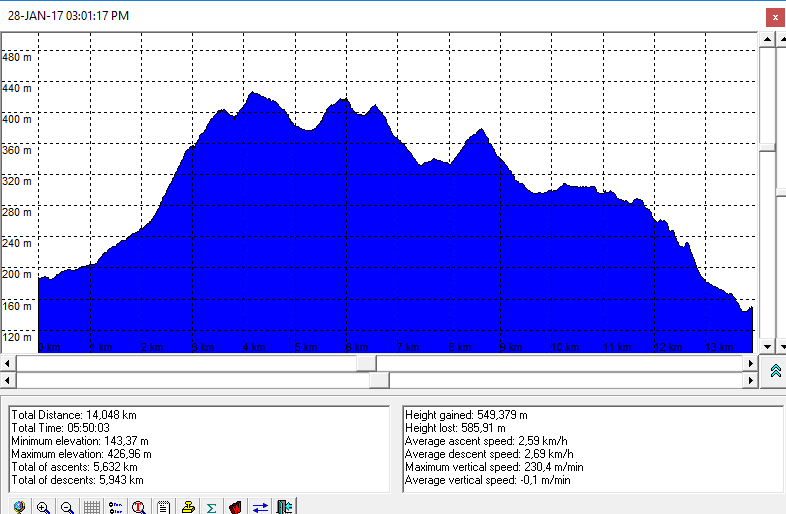Click left arrow of upper horizontal scrollbar
This screenshot has height=514, width=786.
(9, 363)
